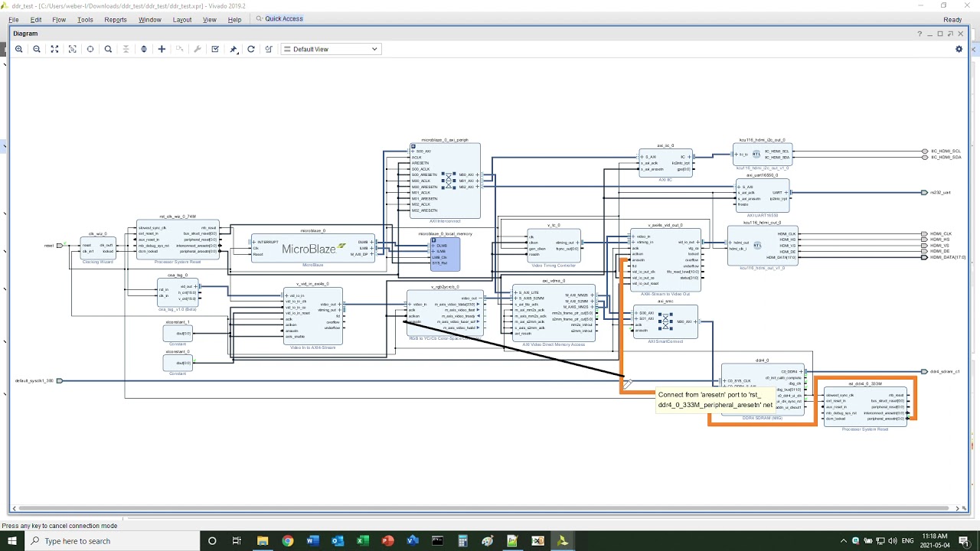Click the rs232_uart output port
Image resolution: width=980 pixels, height=551 pixels.
tap(924, 193)
